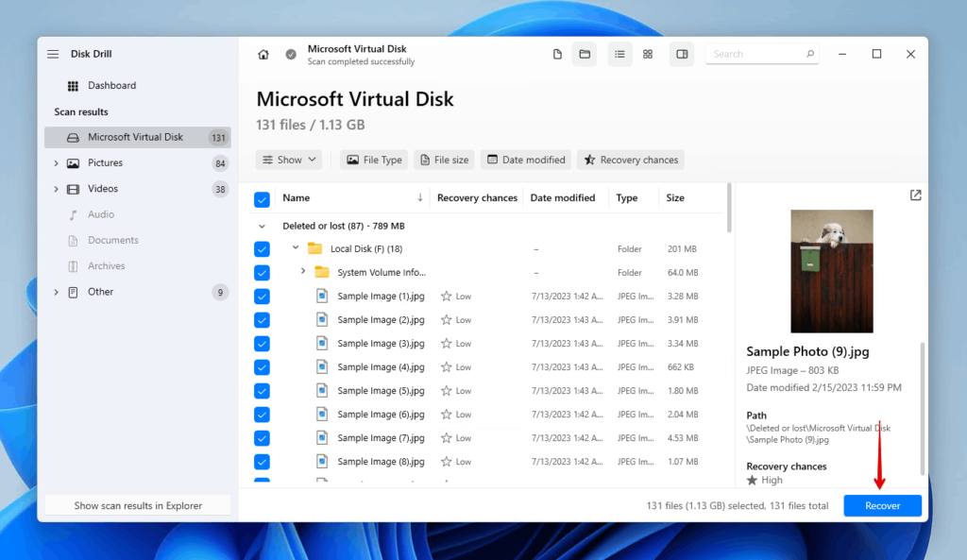Expand the Pictures category in sidebar

coord(56,162)
